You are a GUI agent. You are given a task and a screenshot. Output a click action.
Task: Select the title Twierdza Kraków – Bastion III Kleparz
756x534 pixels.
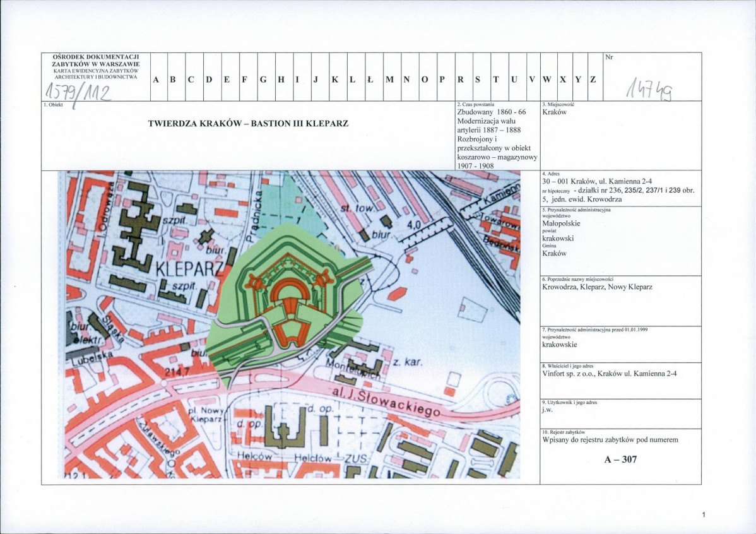pos(248,124)
